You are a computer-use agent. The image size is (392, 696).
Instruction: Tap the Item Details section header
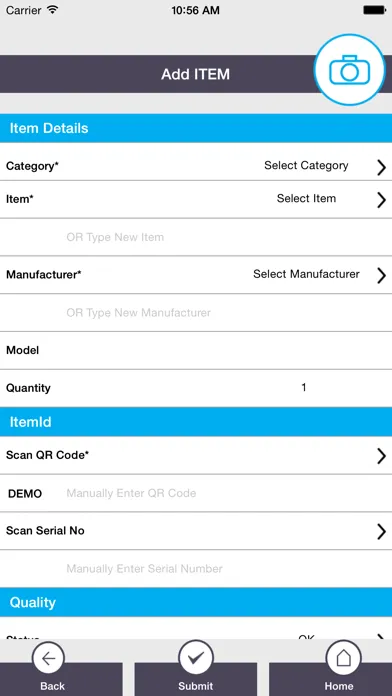pyautogui.click(x=196, y=128)
